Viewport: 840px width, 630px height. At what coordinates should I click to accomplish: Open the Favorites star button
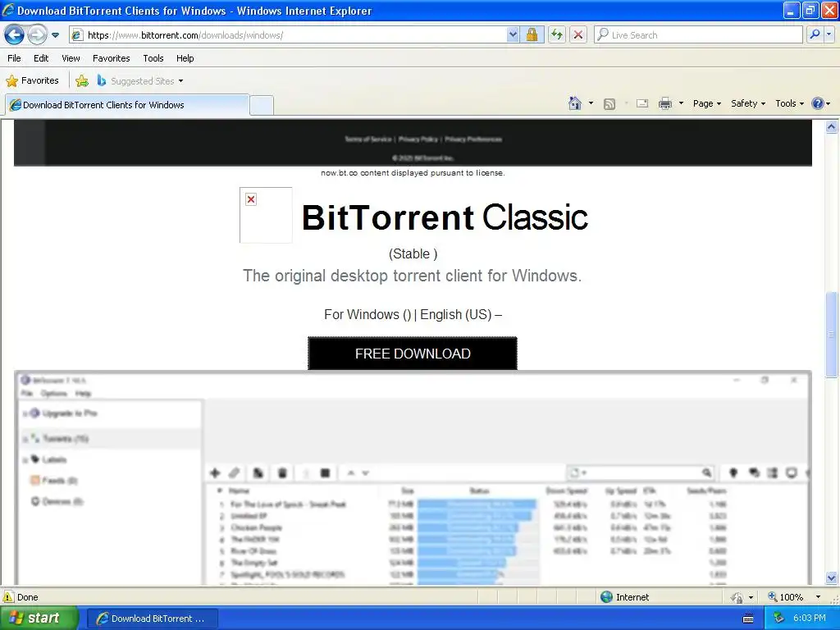pyautogui.click(x=32, y=81)
